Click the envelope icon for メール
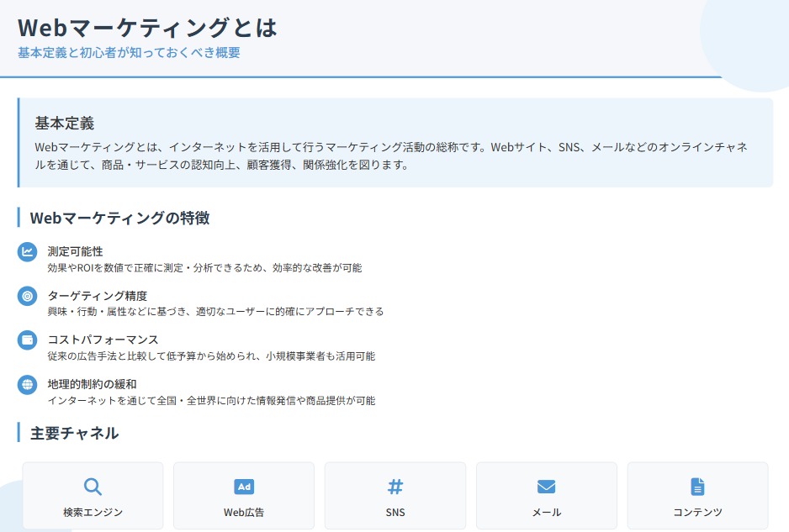 click(x=547, y=487)
